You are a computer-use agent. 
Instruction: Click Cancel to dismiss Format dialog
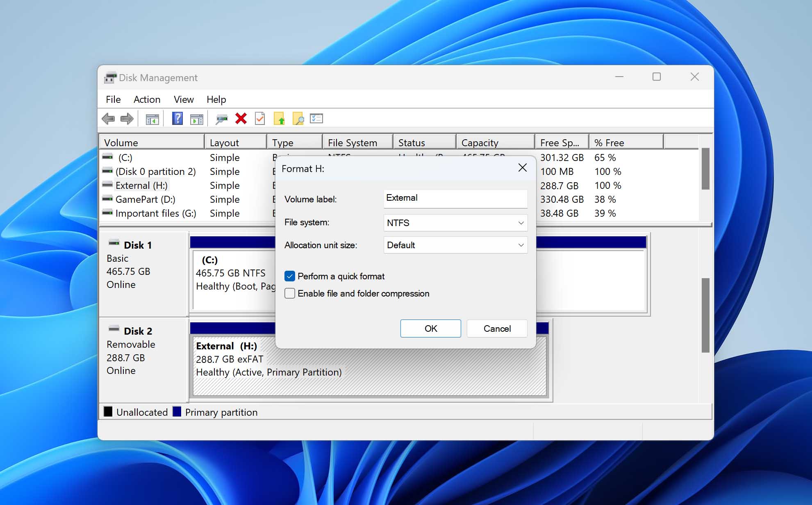click(x=497, y=328)
